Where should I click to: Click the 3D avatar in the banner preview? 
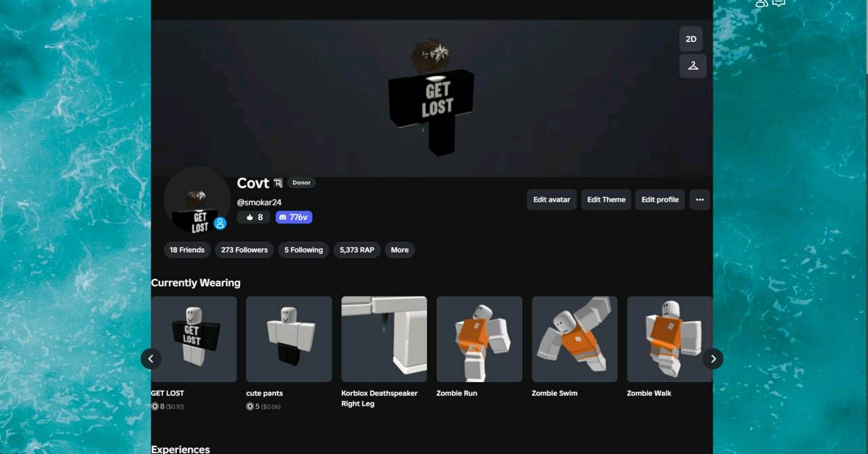point(430,96)
